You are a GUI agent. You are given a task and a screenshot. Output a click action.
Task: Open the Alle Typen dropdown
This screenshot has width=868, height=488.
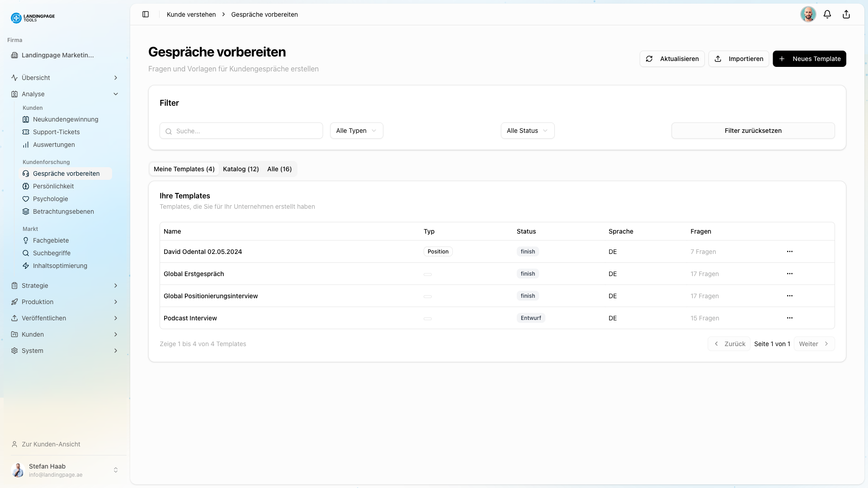(356, 131)
